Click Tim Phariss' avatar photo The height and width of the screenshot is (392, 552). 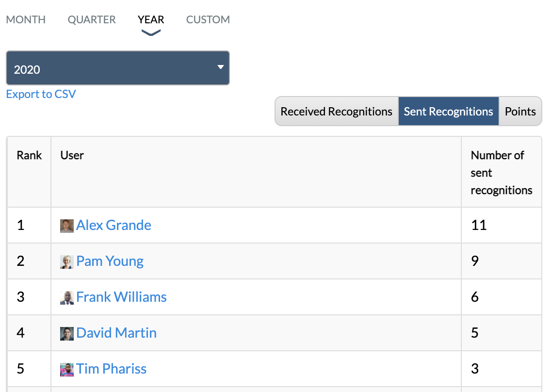pyautogui.click(x=66, y=369)
